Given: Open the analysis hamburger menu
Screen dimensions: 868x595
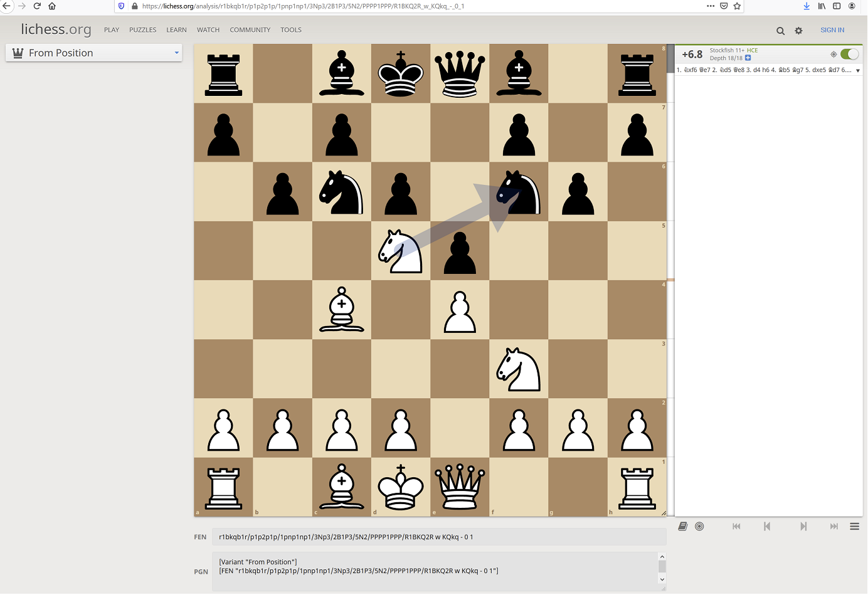Looking at the screenshot, I should [854, 526].
